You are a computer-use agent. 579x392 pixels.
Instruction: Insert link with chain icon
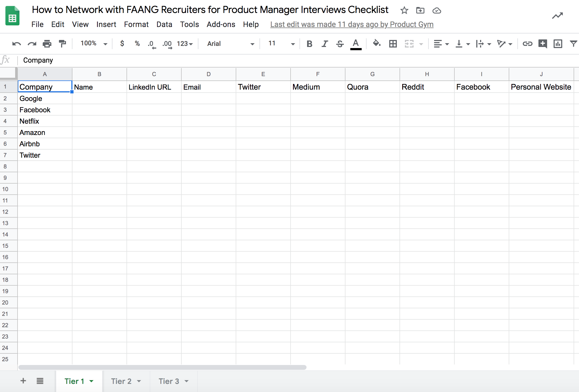click(x=527, y=44)
